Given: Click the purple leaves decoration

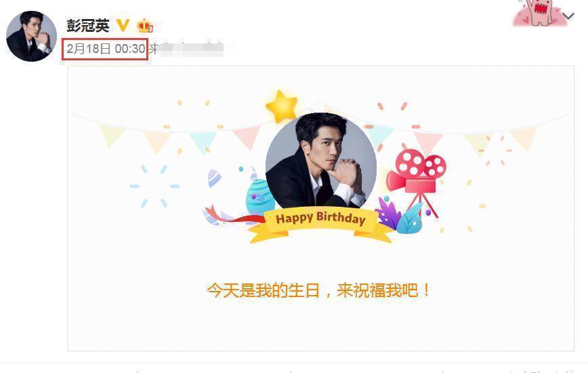Looking at the screenshot, I should click(x=388, y=213).
